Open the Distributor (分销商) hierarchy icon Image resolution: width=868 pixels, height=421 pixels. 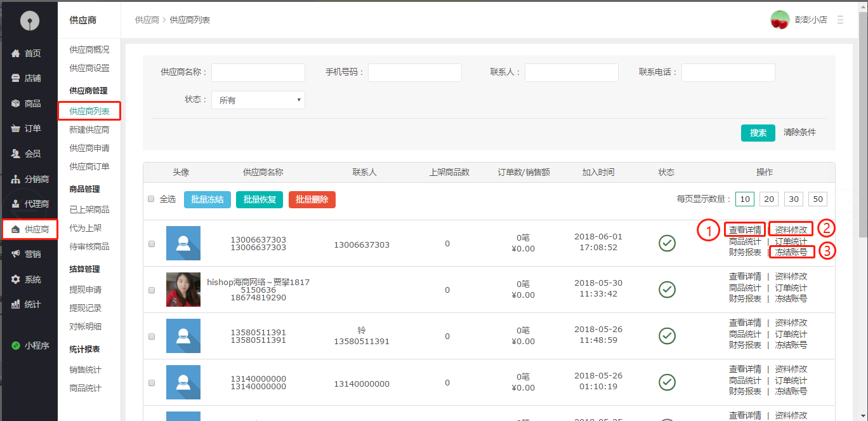tap(16, 179)
